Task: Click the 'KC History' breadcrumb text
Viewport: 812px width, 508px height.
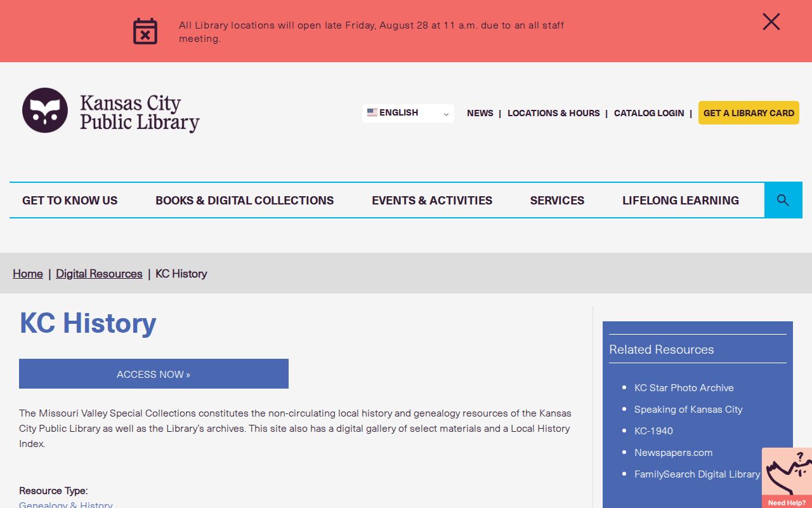Action: [x=181, y=274]
